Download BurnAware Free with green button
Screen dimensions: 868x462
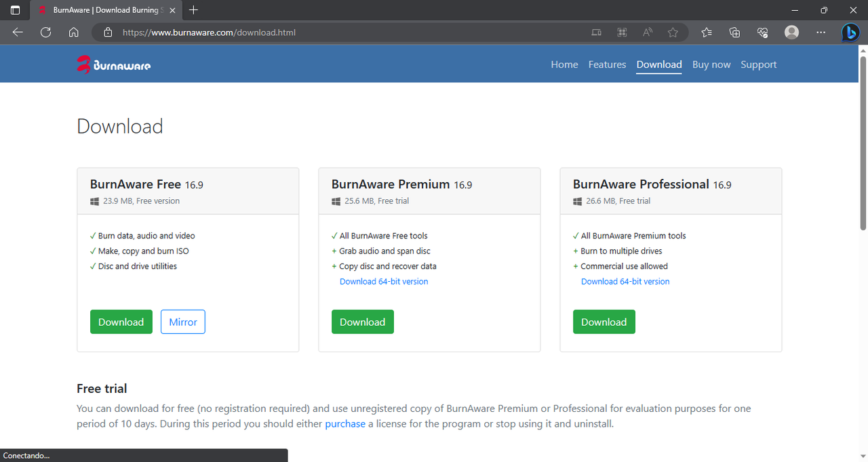[121, 322]
